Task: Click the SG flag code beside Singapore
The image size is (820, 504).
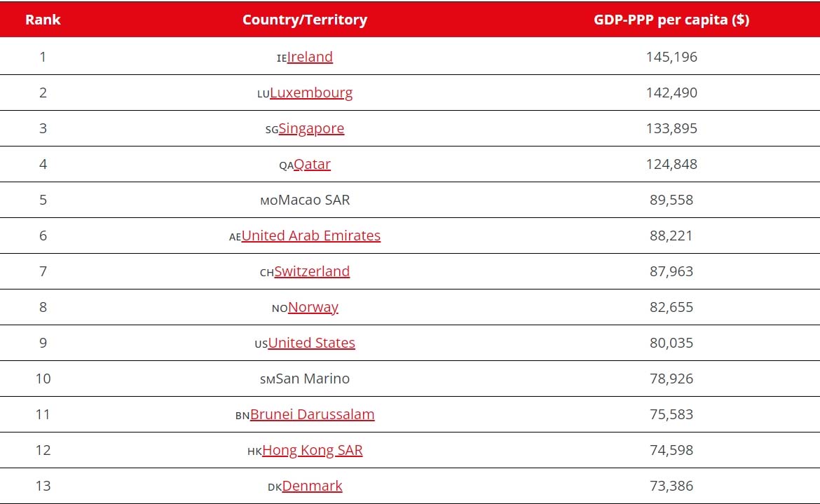Action: [272, 130]
